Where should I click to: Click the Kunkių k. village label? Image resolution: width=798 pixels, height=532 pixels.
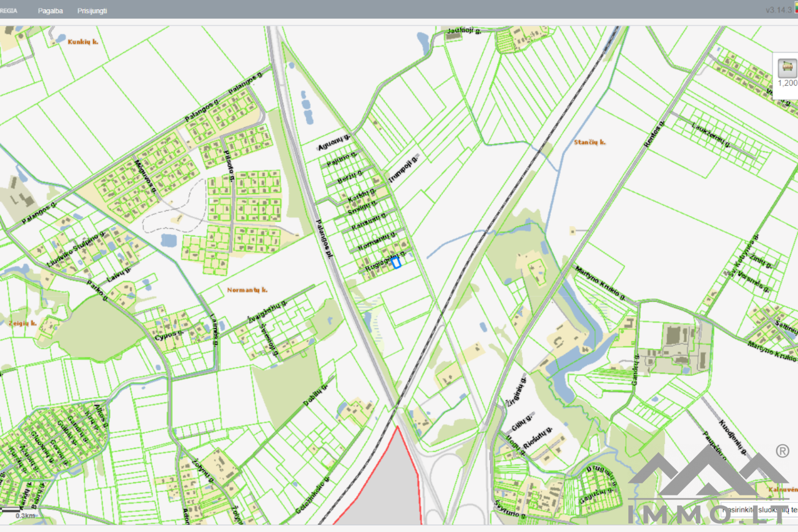point(83,42)
